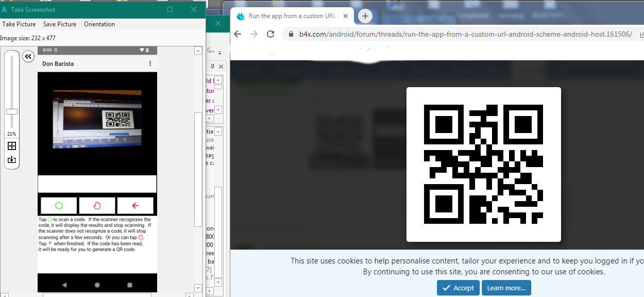Screen dimensions: 644x297
Task: Select the 'Run the app from a custom URL' tab
Action: [292, 16]
